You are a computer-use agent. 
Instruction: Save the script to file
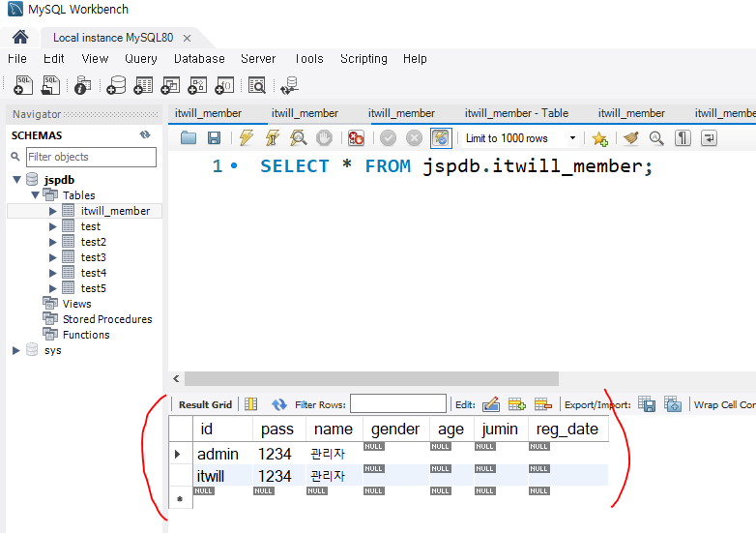point(214,138)
